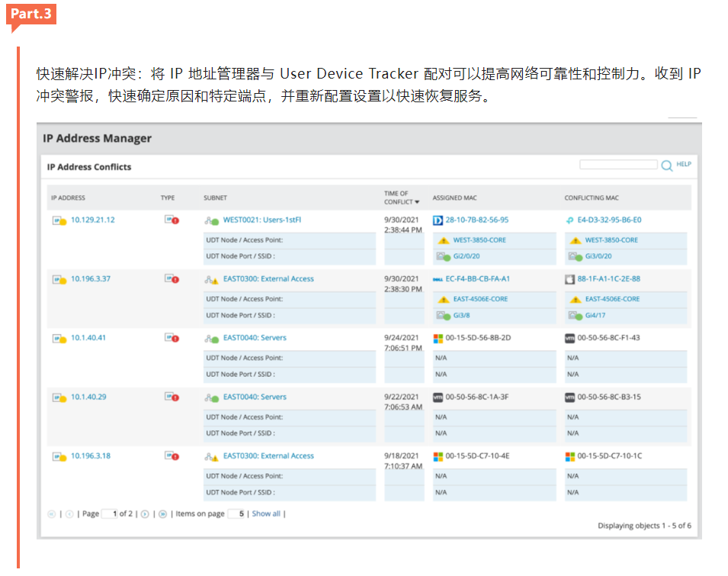The image size is (728, 576).
Task: Open assigned port Gi3/8
Action: (461, 315)
